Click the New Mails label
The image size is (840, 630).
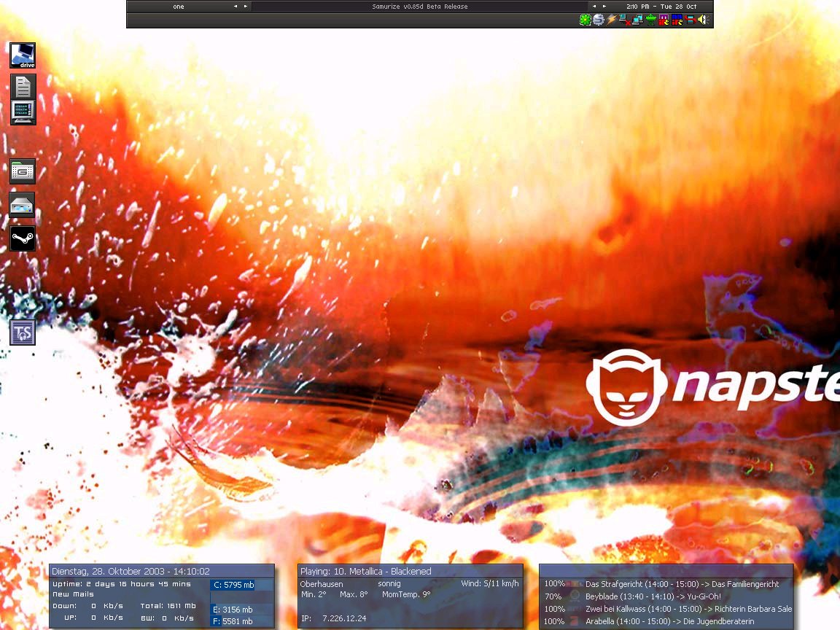click(73, 594)
